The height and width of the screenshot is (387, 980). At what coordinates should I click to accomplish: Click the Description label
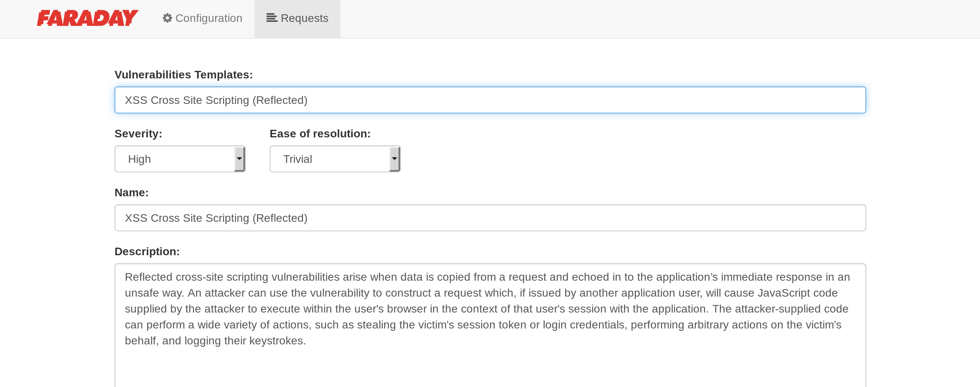pyautogui.click(x=147, y=252)
